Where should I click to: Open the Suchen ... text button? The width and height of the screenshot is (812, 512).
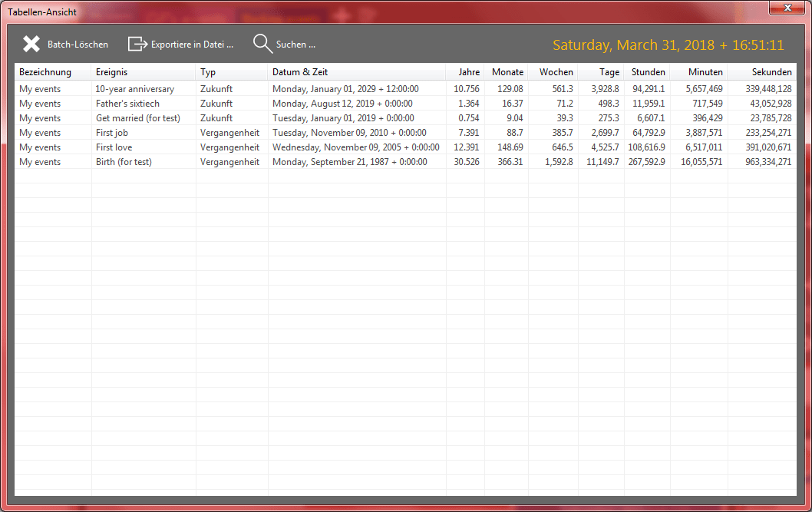tap(295, 45)
